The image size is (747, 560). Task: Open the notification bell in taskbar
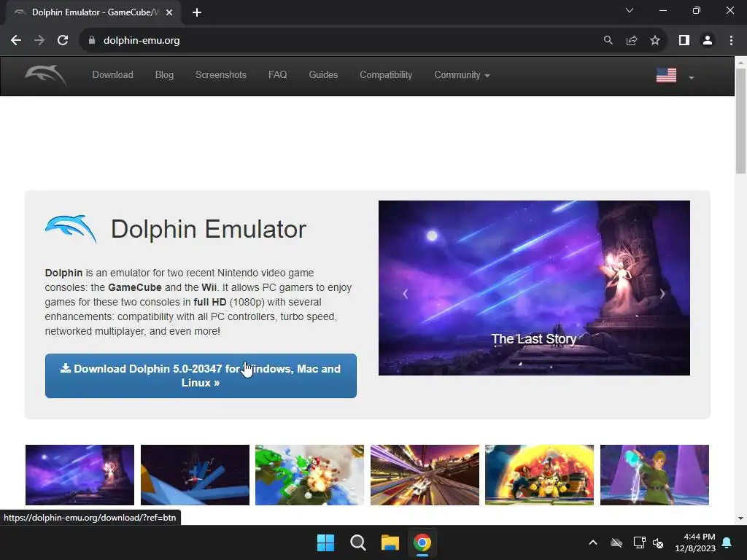pos(727,542)
